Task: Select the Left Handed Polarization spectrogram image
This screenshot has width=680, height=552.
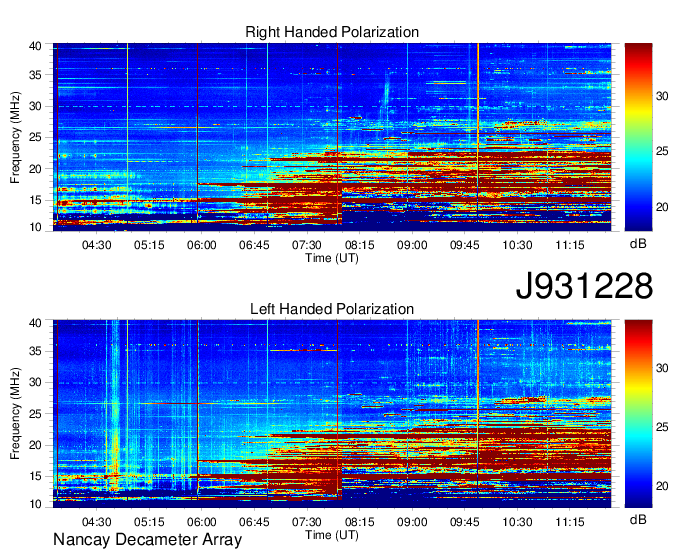Action: [332, 414]
